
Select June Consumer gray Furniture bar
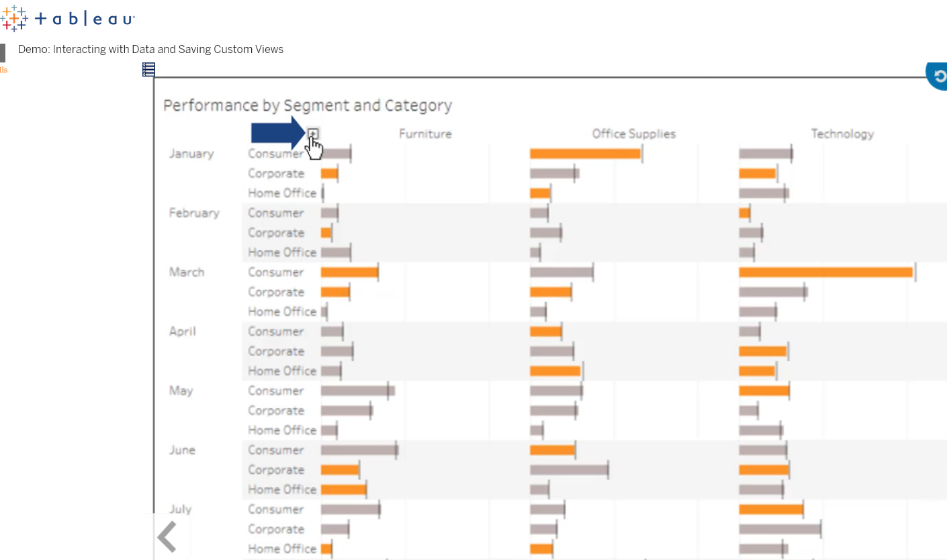359,450
